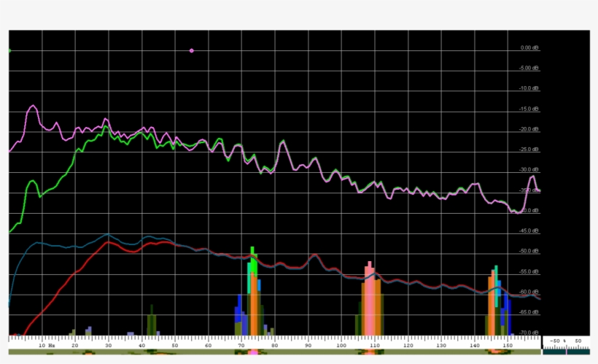Select the pink spectral bar near 109 Hz
598x364 pixels.
370,299
